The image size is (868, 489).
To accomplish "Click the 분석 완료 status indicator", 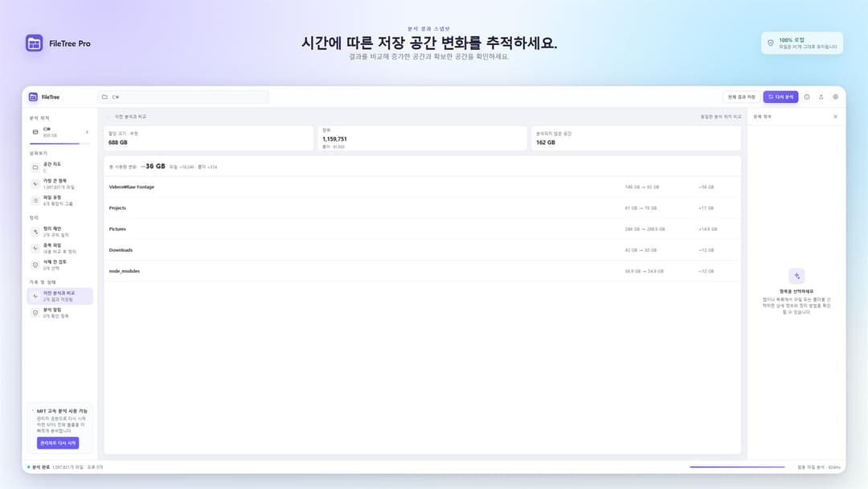I will [x=39, y=466].
